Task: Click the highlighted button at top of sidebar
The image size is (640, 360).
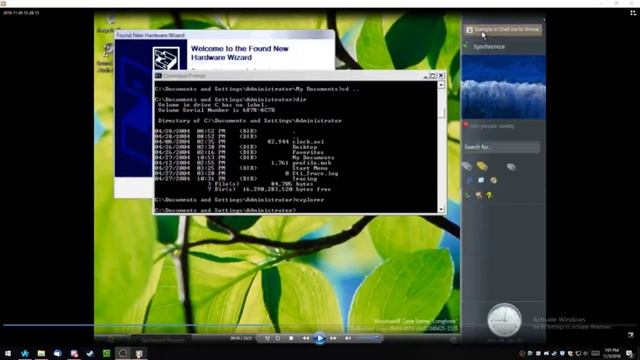Action: coord(503,29)
